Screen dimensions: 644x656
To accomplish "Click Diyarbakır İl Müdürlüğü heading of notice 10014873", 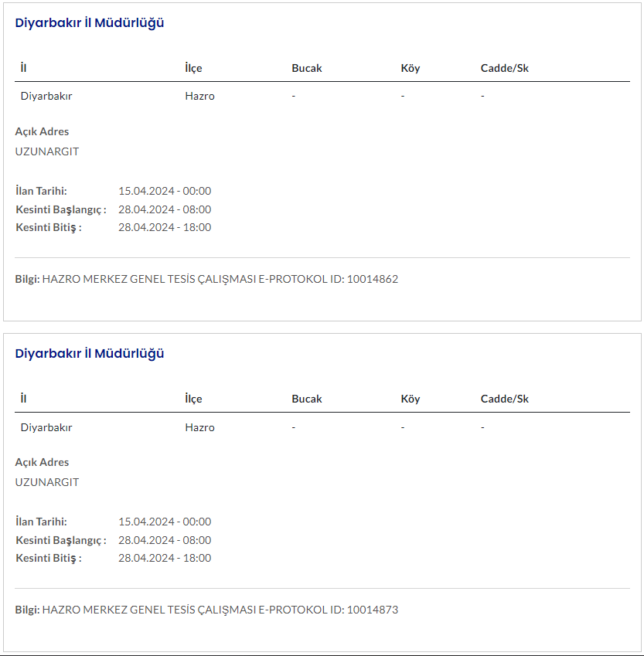I will click(90, 354).
